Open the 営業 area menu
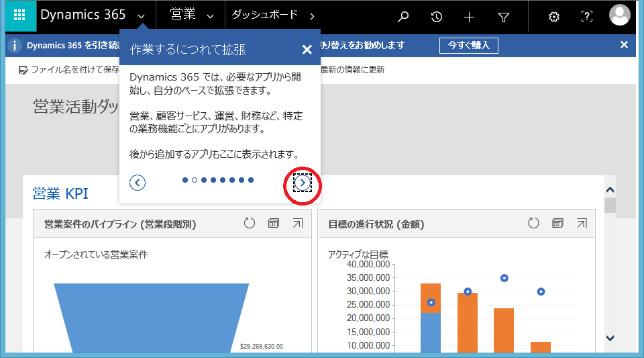 click(x=182, y=14)
